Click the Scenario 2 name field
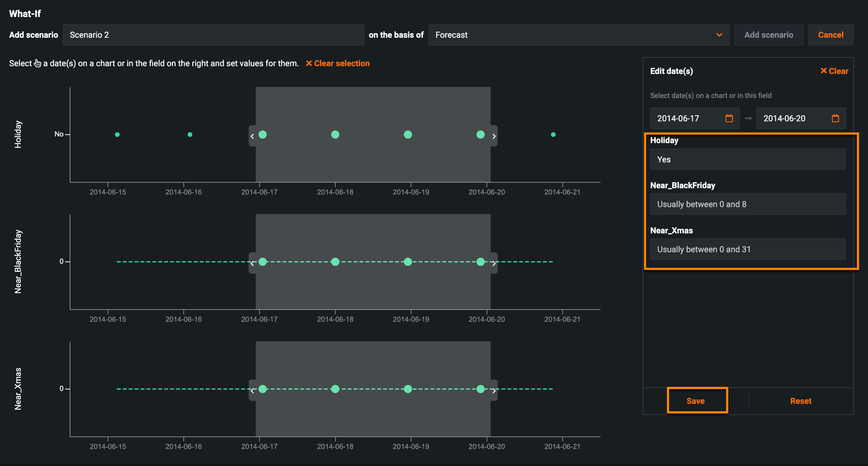 click(x=213, y=35)
